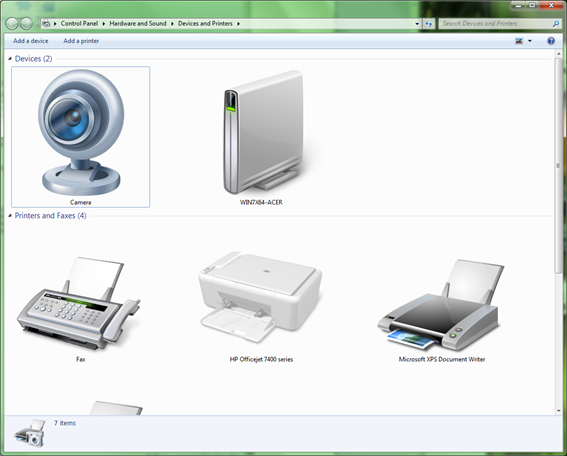Click the search magnifier icon
The width and height of the screenshot is (567, 456).
(556, 24)
